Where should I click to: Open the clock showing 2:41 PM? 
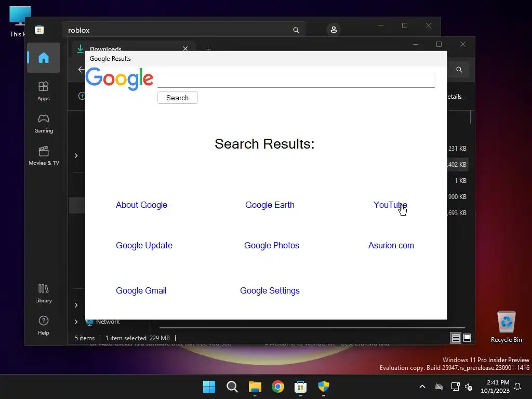click(495, 387)
